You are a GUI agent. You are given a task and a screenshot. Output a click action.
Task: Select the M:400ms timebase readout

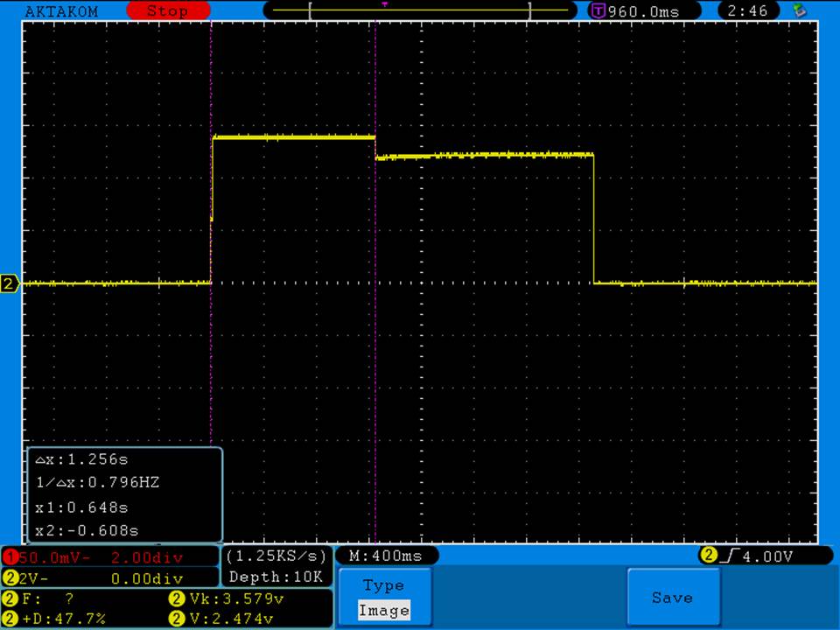386,556
